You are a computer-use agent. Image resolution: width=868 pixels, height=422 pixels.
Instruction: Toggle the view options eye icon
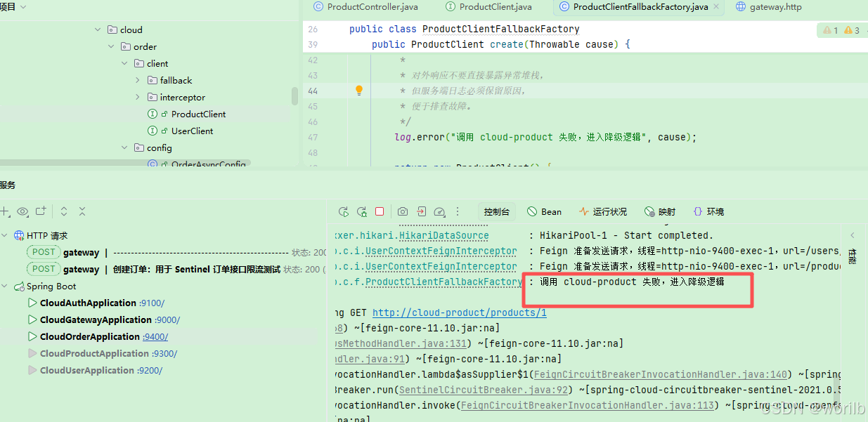point(22,211)
